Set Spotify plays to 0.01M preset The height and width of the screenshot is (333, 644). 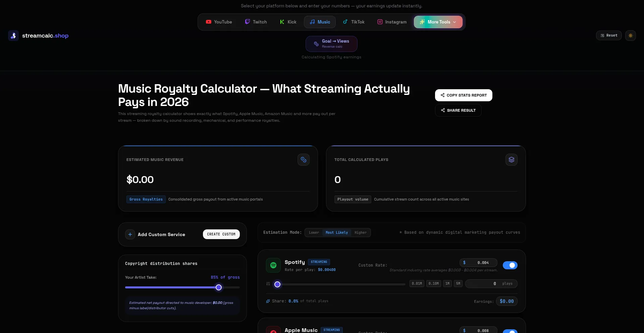[417, 284]
